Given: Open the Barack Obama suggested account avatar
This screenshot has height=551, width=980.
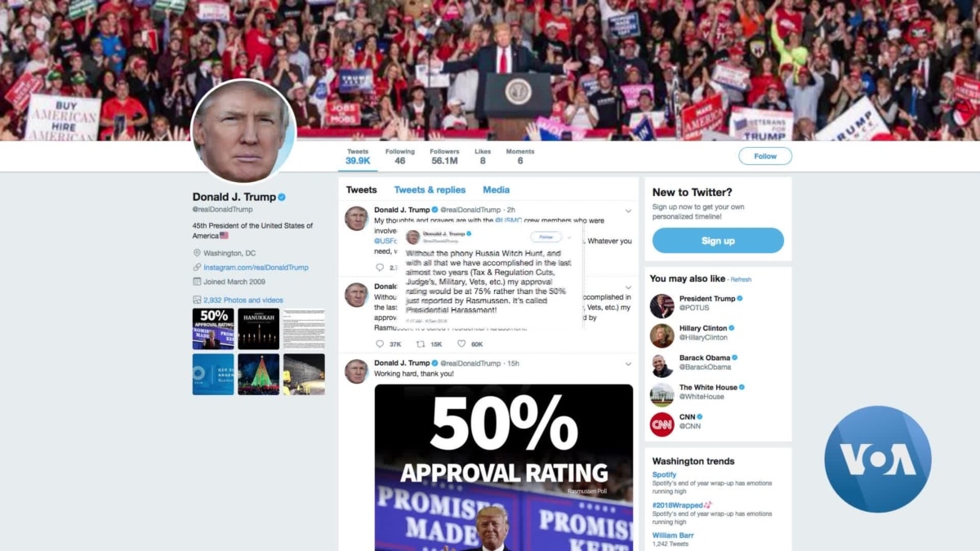Looking at the screenshot, I should pyautogui.click(x=662, y=365).
